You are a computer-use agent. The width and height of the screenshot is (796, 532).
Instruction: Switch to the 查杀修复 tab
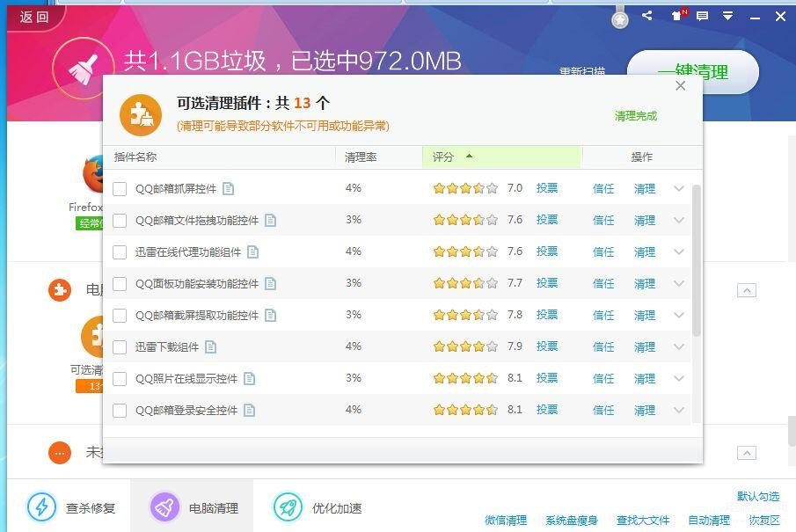[x=69, y=507]
